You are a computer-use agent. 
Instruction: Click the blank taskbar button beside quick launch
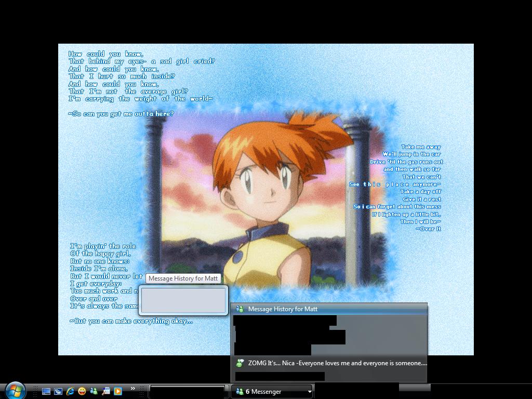pyautogui.click(x=188, y=392)
